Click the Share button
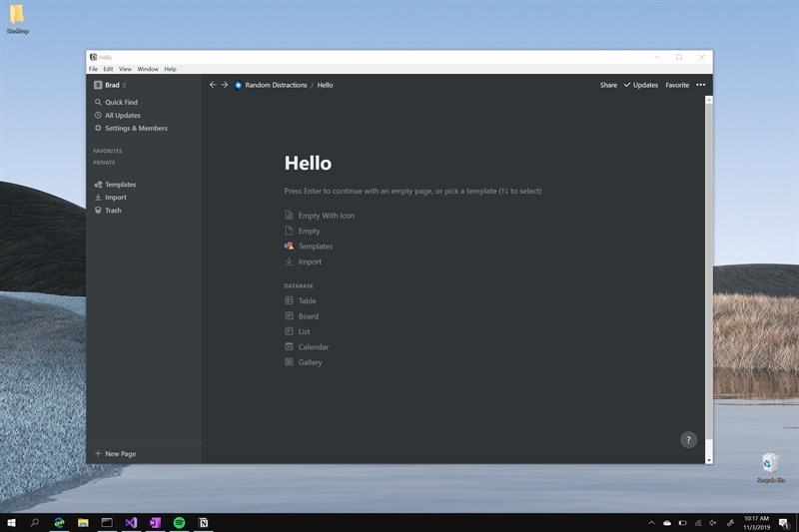This screenshot has height=532, width=799. click(x=608, y=85)
